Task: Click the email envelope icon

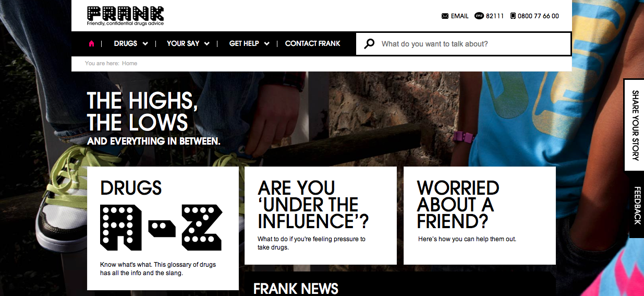Action: coord(445,16)
